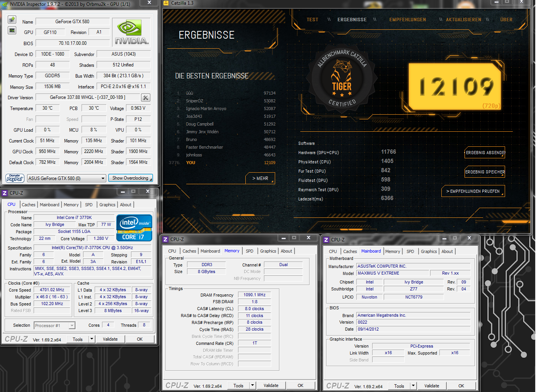Click the Driver Version field
This screenshot has width=536, height=392.
(88, 97)
